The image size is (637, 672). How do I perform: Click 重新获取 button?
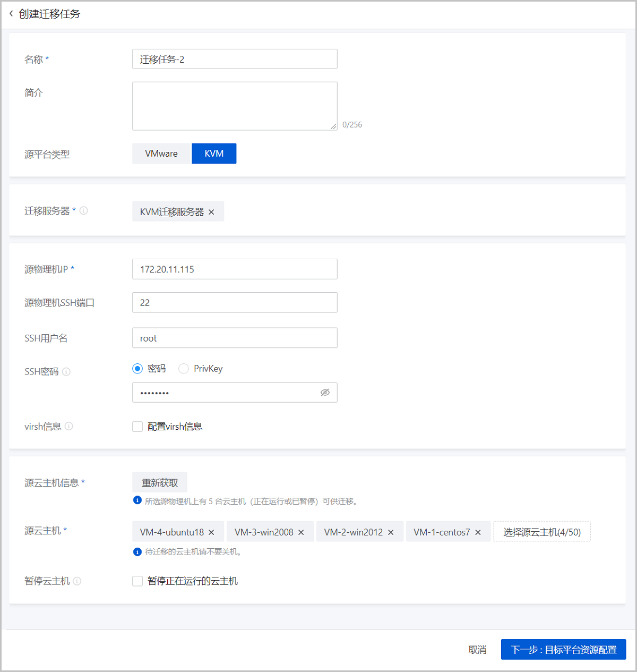160,483
